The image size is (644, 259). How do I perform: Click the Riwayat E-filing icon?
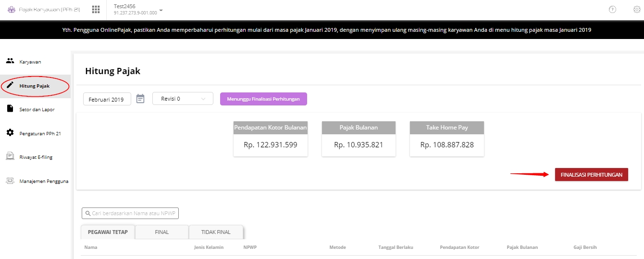(x=10, y=156)
